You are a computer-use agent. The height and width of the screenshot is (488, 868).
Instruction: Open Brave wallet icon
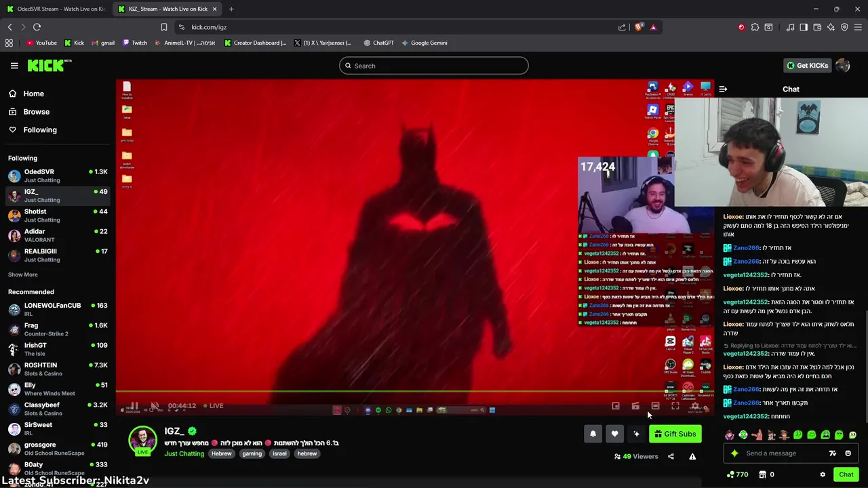[x=817, y=27]
